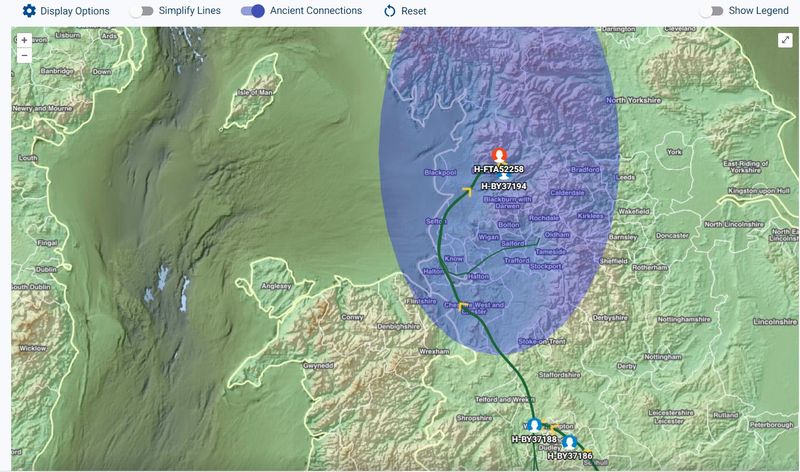Disable the Ancient Connections toggle

[253, 11]
